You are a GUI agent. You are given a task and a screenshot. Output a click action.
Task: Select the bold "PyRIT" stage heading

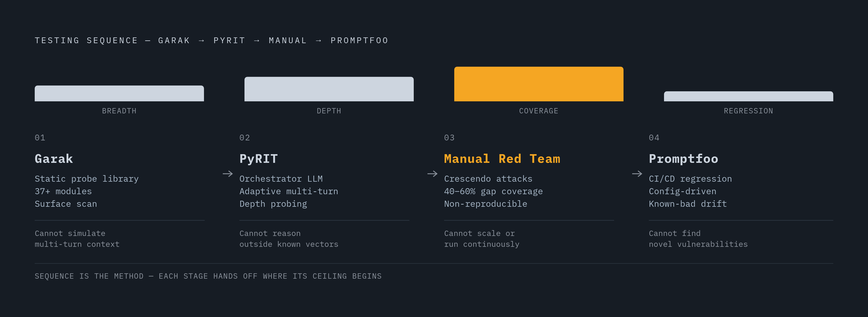(x=259, y=159)
